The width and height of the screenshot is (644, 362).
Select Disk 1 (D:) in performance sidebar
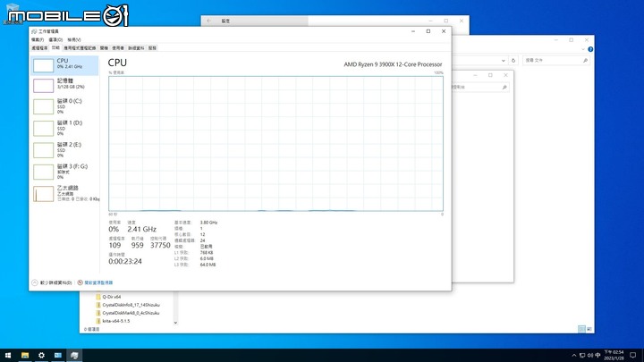pos(64,128)
